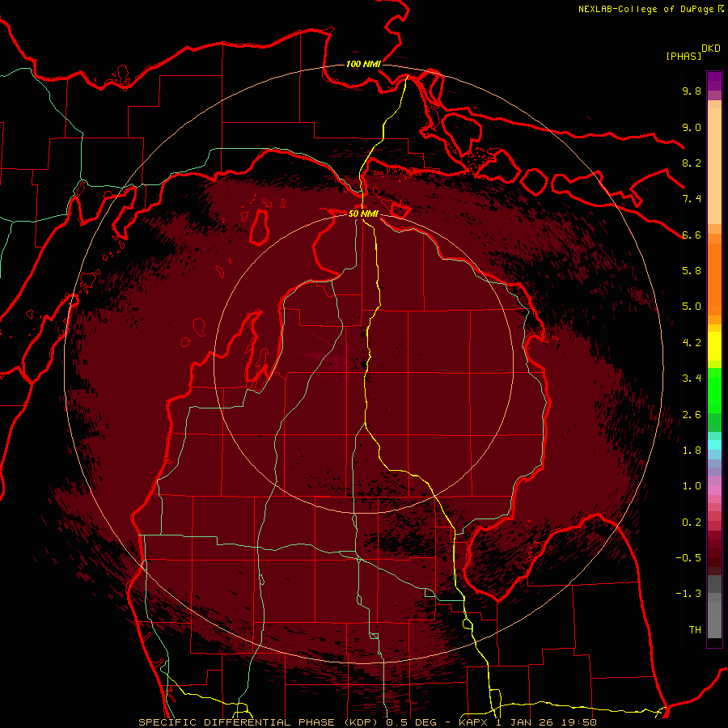
Task: Click the yellow segment of the color bar
Action: 714,346
